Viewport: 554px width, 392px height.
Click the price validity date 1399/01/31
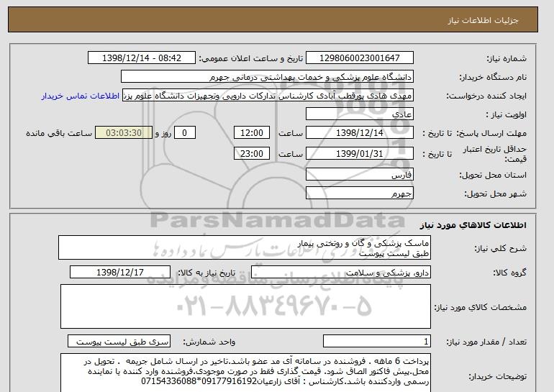(359, 154)
